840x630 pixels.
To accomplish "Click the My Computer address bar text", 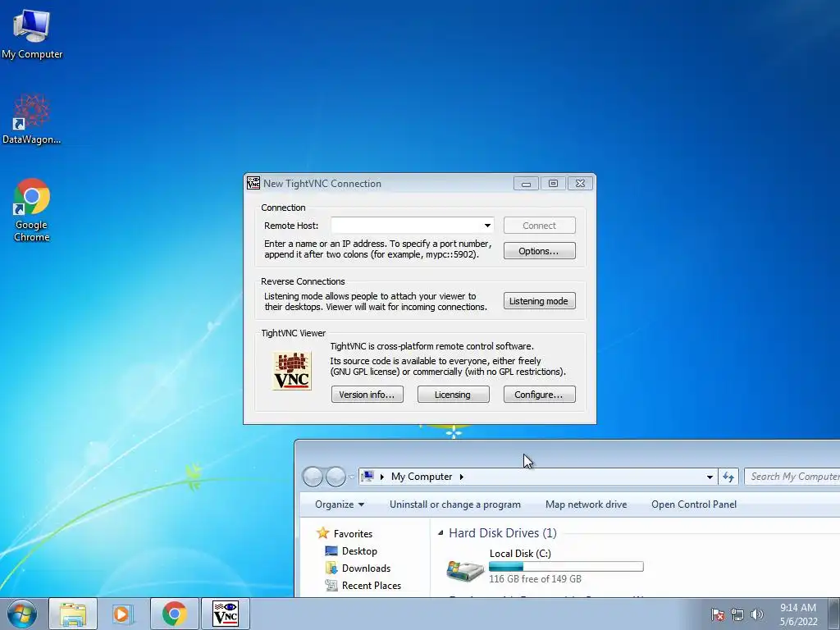I will click(422, 477).
